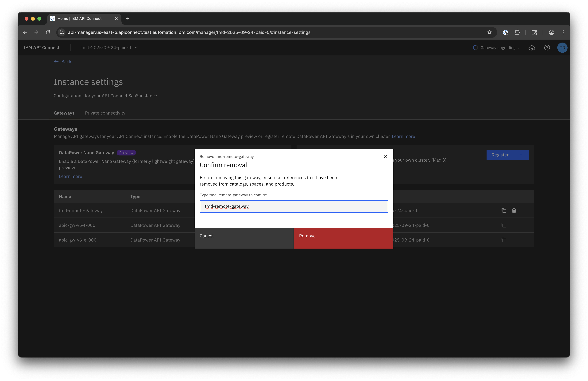Click the gateway name confirmation input
Viewport: 588px width, 381px height.
294,206
